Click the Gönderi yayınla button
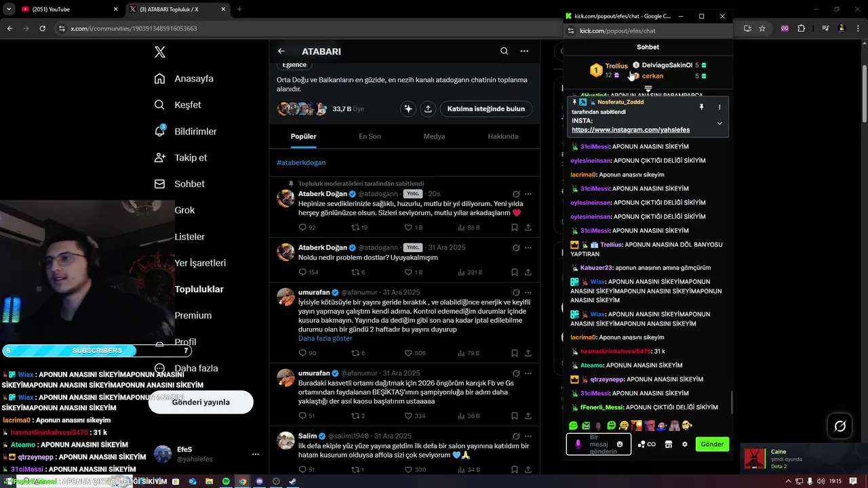This screenshot has width=868, height=488. coord(201,402)
